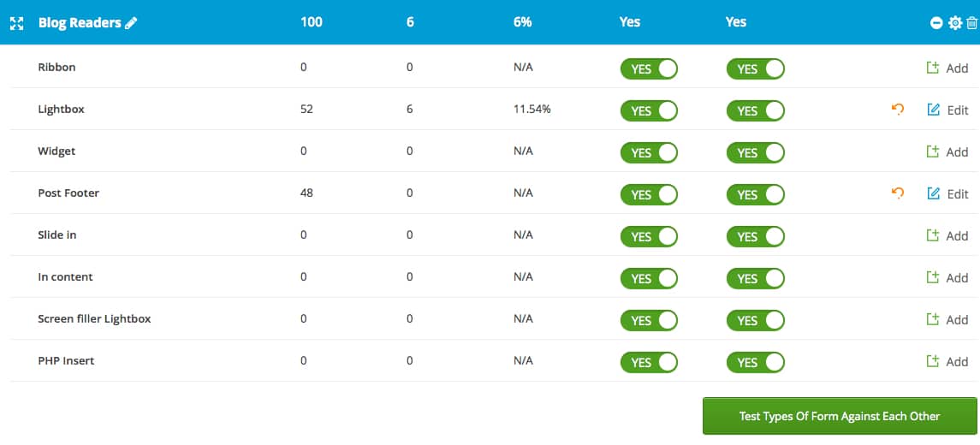Toggle the first YES switch for Ribbon

click(x=649, y=68)
